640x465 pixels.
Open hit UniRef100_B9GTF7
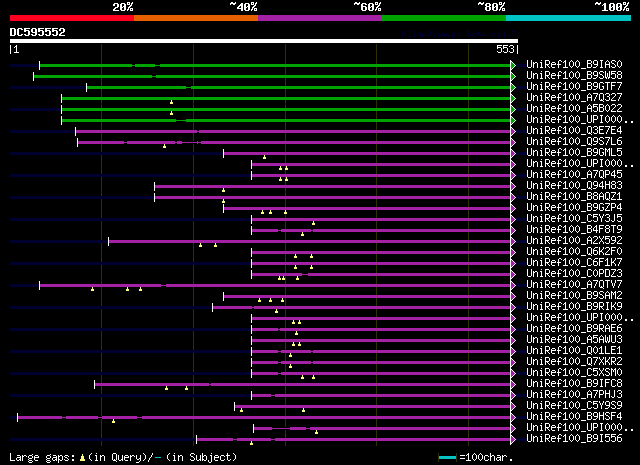(574, 86)
